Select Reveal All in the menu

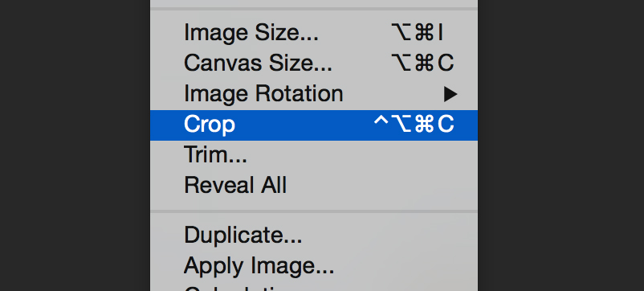click(x=314, y=186)
